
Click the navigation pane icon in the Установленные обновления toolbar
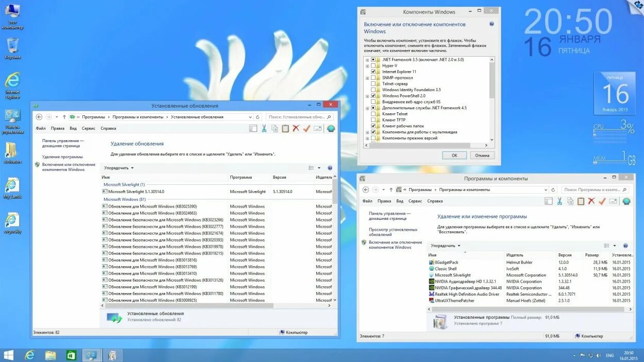253,129
